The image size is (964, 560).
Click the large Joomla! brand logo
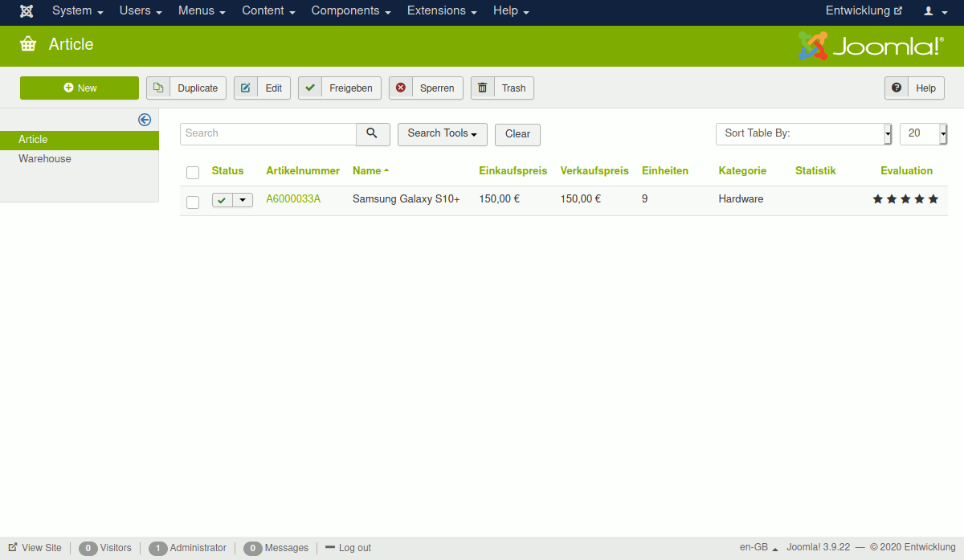pyautogui.click(x=869, y=46)
